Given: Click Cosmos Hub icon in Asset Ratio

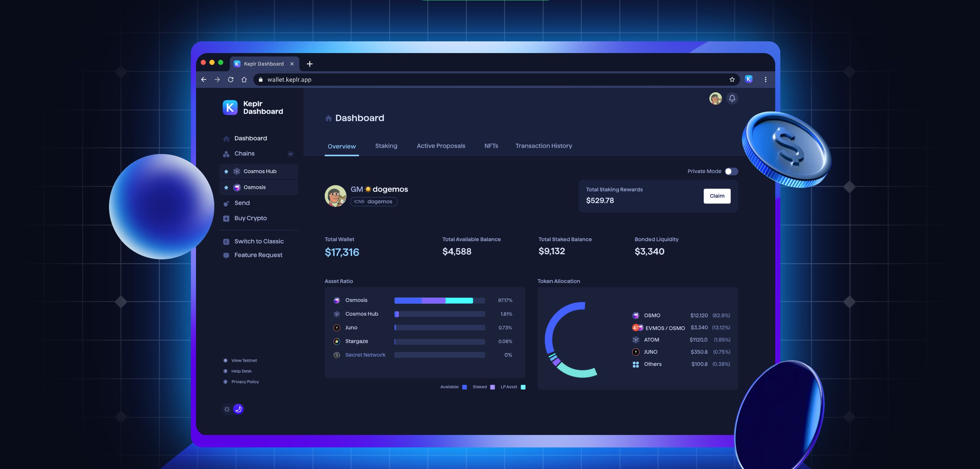Looking at the screenshot, I should (x=337, y=315).
